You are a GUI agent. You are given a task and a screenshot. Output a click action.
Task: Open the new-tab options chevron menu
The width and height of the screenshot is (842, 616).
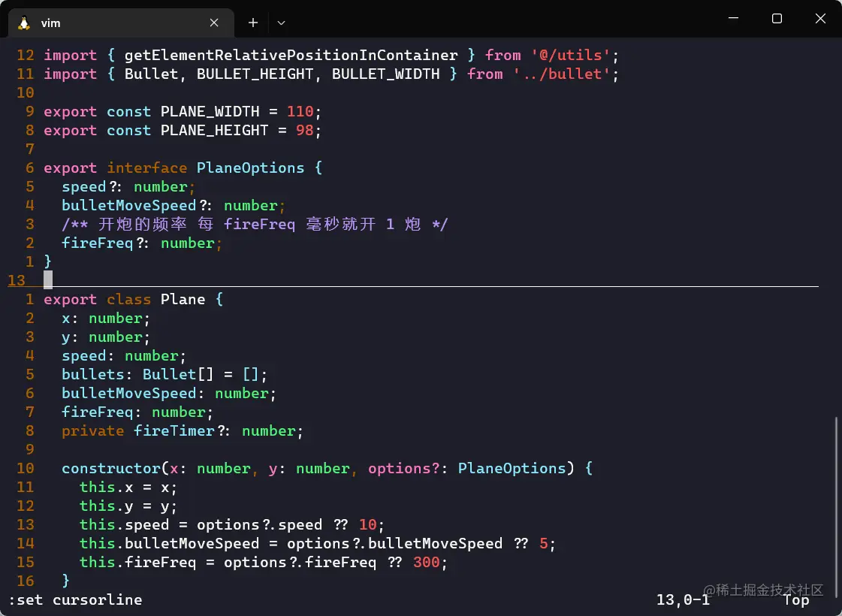point(281,23)
